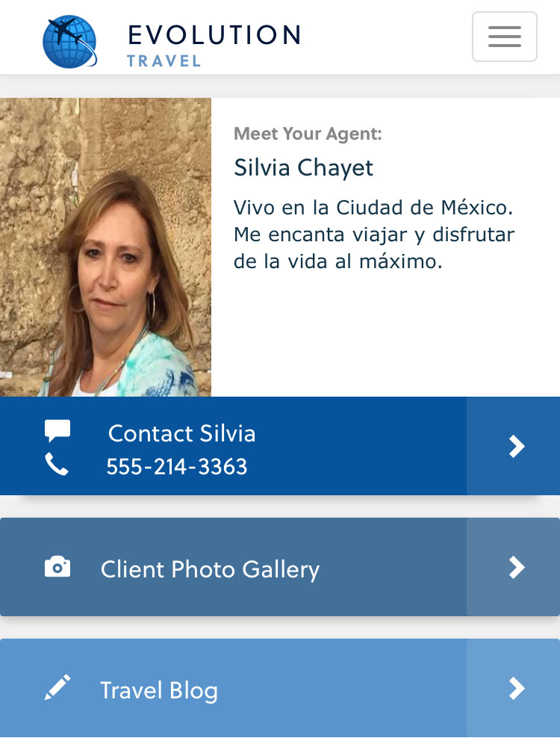
Task: Open the hamburger navigation menu
Action: pyautogui.click(x=505, y=37)
